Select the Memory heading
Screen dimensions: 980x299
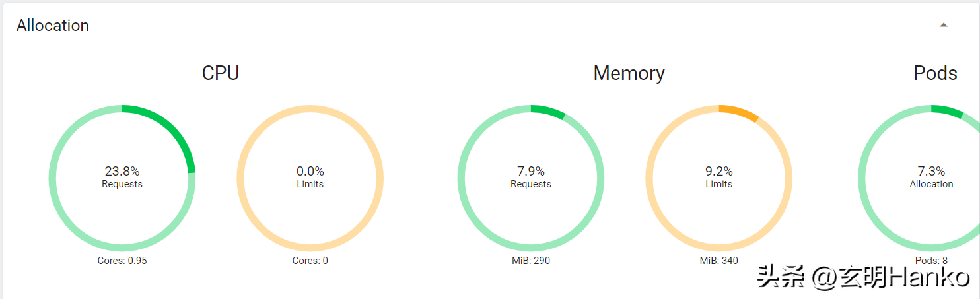[629, 73]
